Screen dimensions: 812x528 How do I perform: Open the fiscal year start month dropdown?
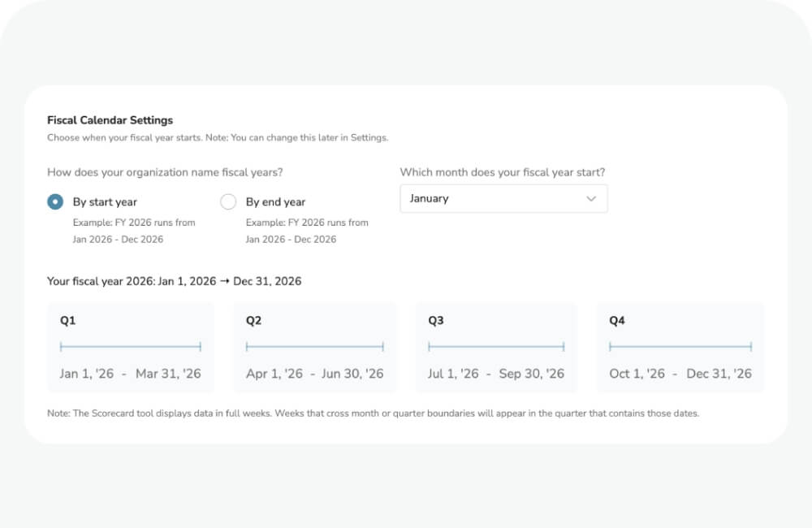point(503,198)
